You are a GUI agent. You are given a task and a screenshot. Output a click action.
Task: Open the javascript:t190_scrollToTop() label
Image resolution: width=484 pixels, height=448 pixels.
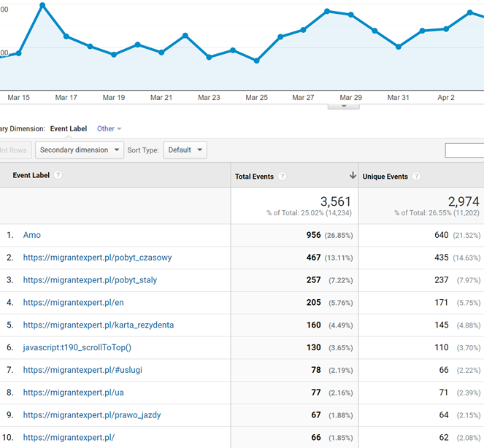[x=77, y=348]
